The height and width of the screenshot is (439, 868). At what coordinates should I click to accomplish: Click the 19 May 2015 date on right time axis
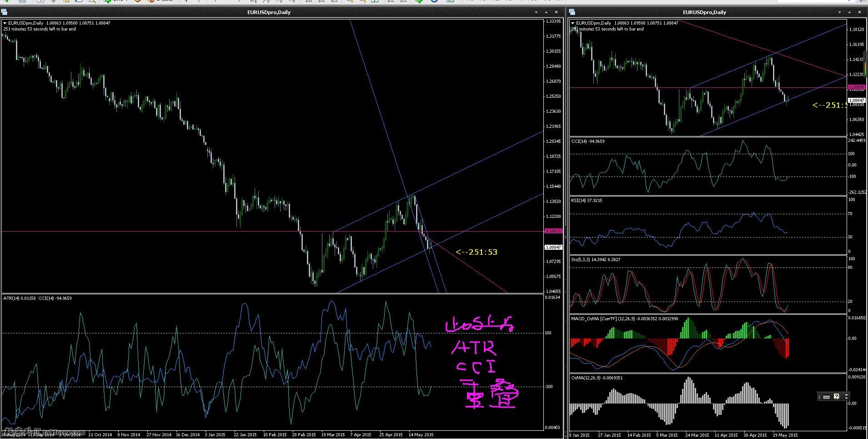point(785,435)
